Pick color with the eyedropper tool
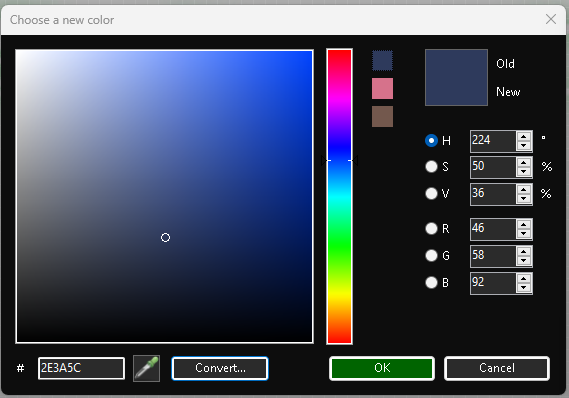The width and height of the screenshot is (569, 398). coord(147,368)
